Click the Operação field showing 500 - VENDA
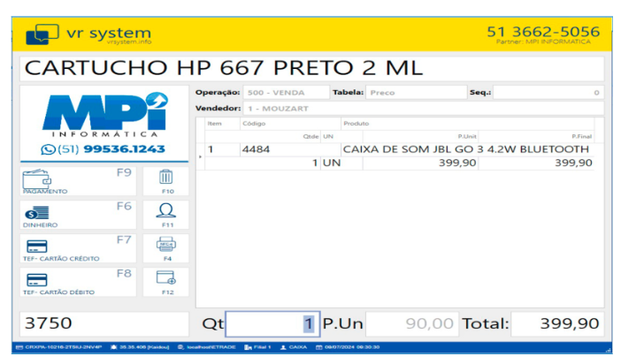The width and height of the screenshot is (621, 364). (x=285, y=93)
